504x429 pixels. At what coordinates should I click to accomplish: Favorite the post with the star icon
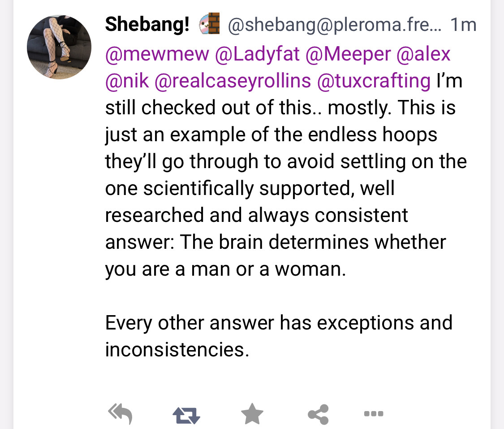(252, 413)
